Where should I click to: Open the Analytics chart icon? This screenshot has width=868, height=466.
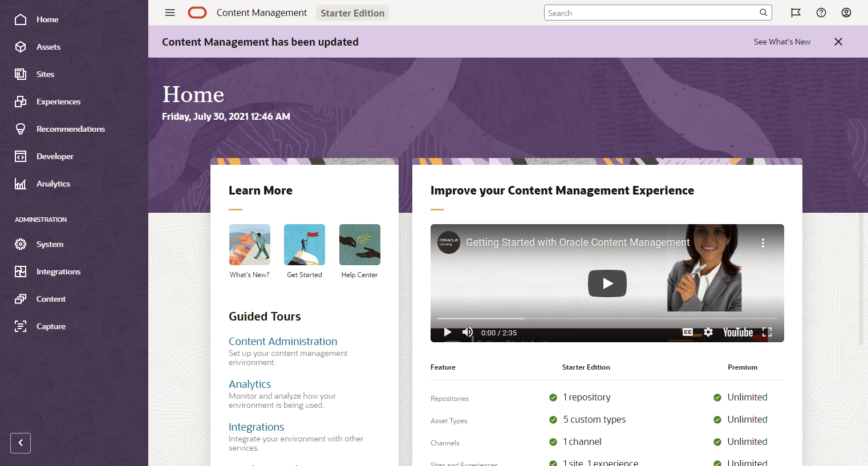click(21, 184)
